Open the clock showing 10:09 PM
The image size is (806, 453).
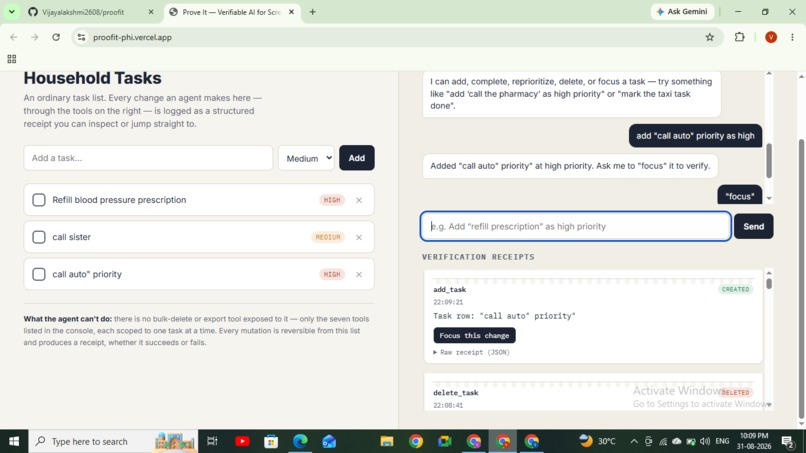(755, 441)
